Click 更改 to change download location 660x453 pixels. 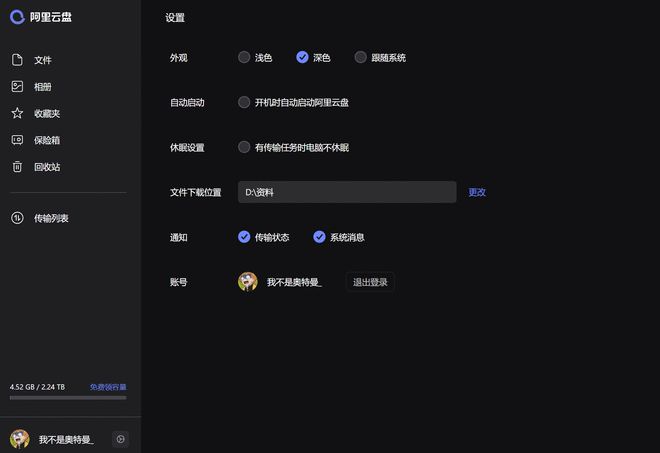tap(477, 192)
